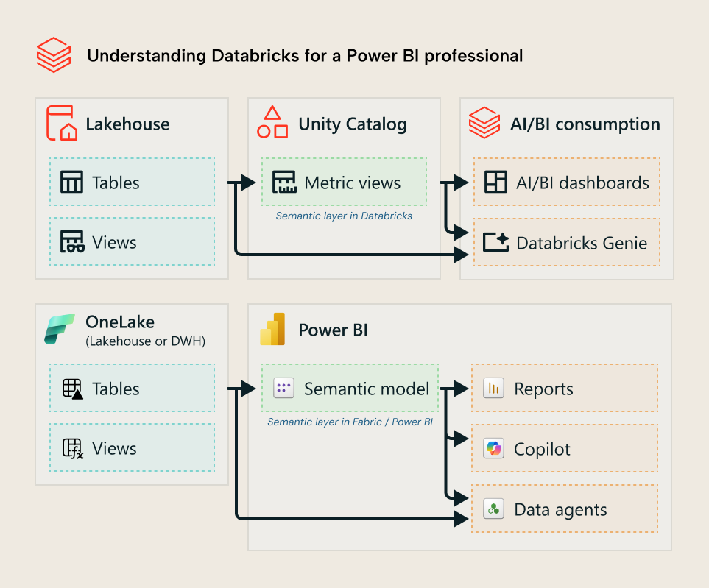Screen dimensions: 709x588
Task: Click the Semantic model dotted-grid icon
Action: (282, 388)
